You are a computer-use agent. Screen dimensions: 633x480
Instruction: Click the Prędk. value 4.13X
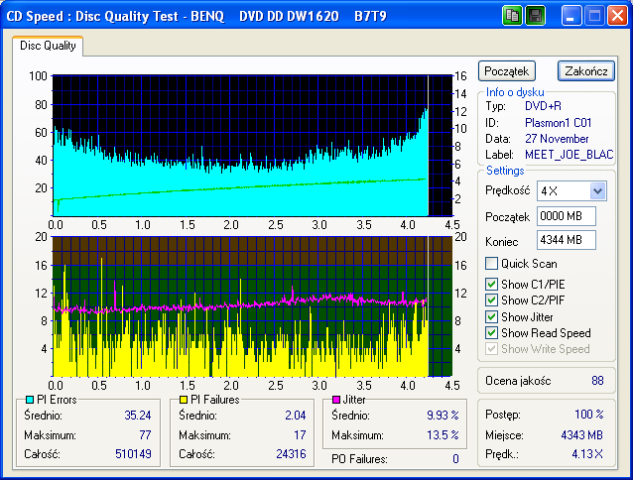click(x=587, y=454)
